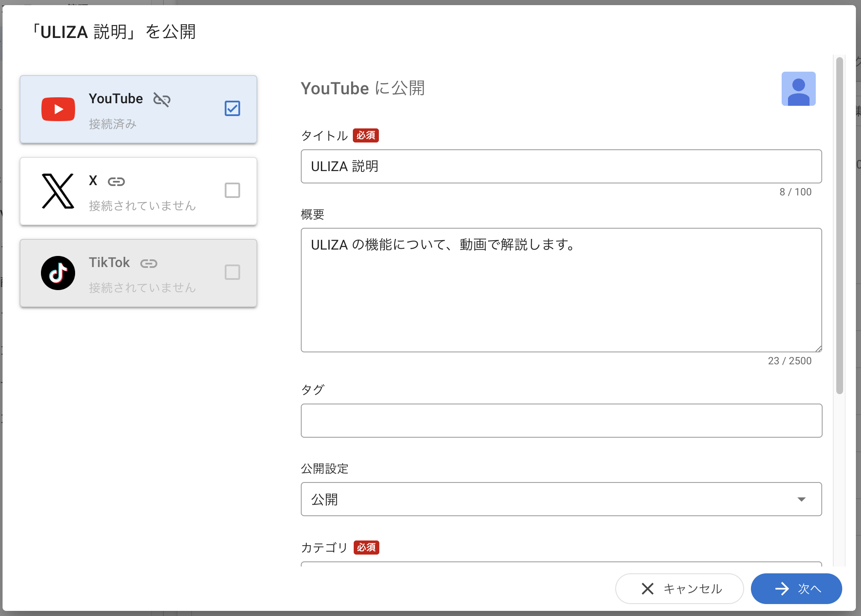The height and width of the screenshot is (616, 861).
Task: Click the link icon next to X
Action: [x=116, y=182]
